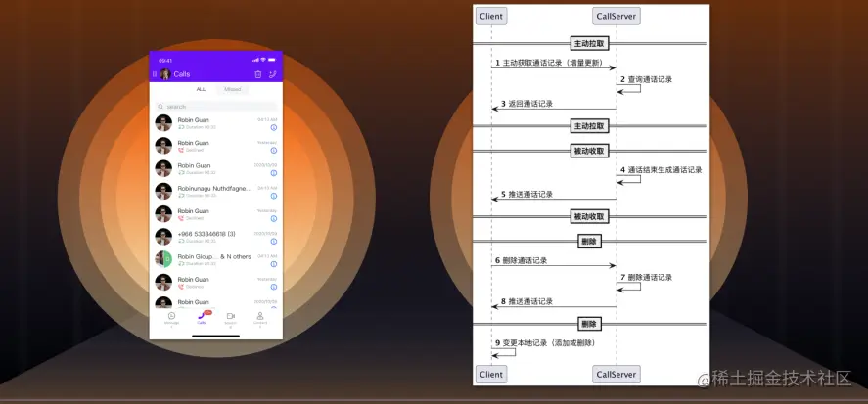Tap the Robinunagu Nuthdfagne avatar
The height and width of the screenshot is (404, 868).
(163, 191)
